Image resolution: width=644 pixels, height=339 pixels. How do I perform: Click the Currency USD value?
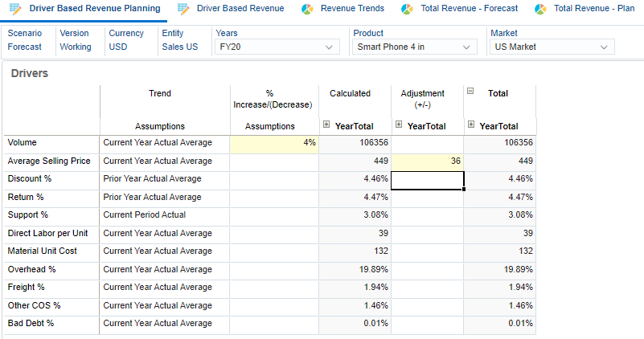point(118,47)
